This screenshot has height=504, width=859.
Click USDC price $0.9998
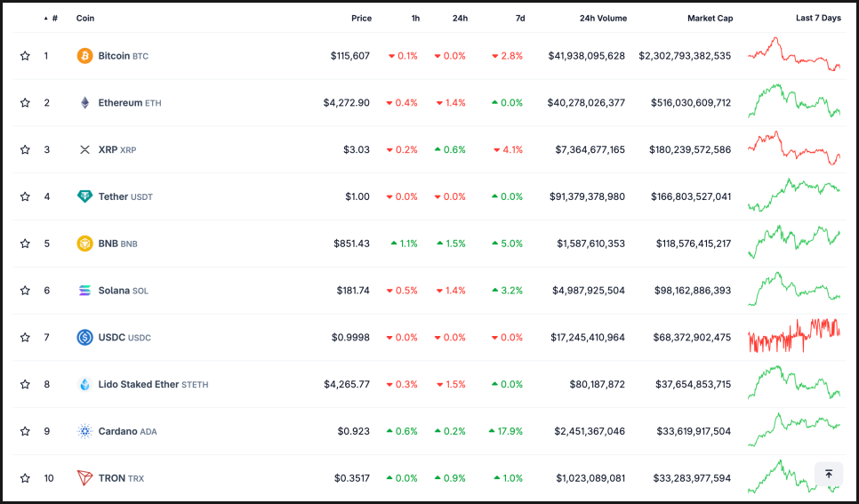350,338
